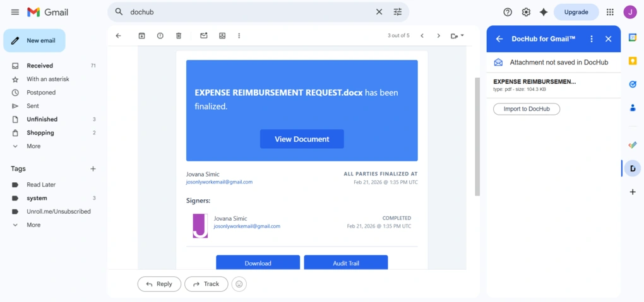
Task: Open the account avatar J
Action: point(629,13)
